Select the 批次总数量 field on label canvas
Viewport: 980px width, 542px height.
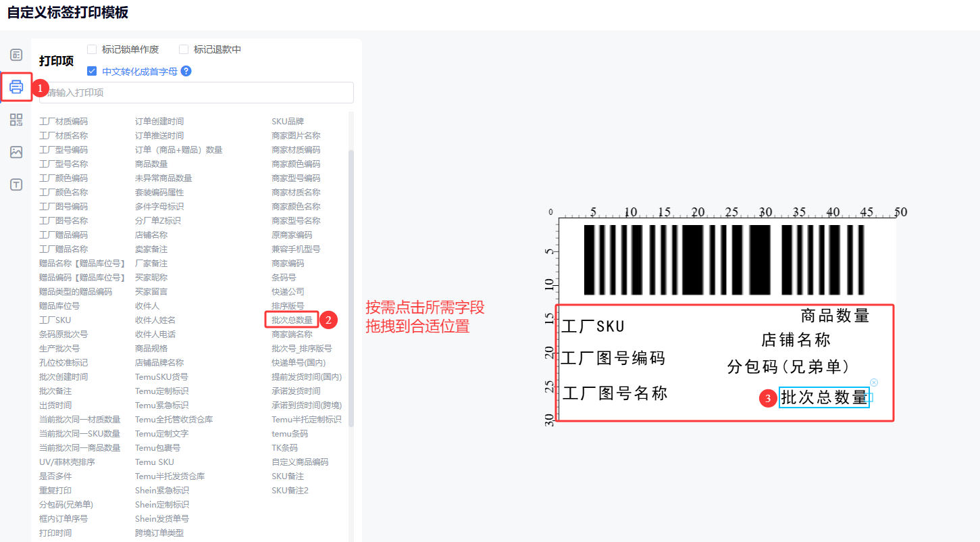(824, 397)
